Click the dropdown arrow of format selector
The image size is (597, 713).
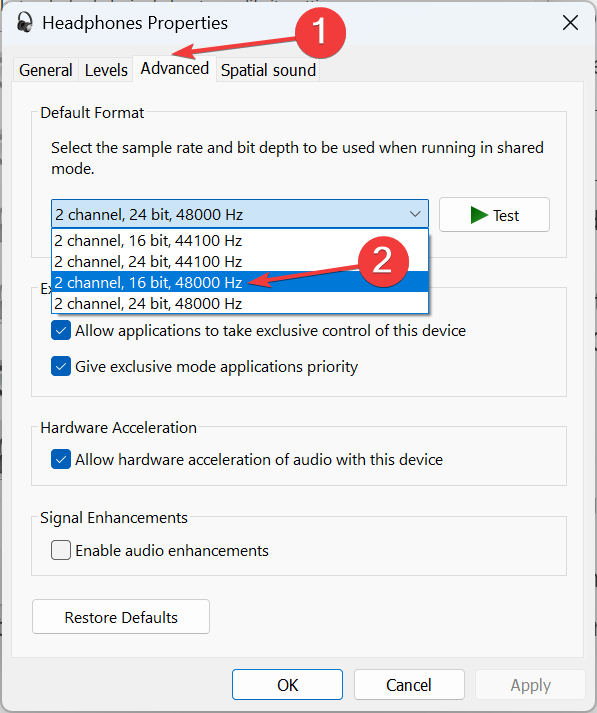415,214
